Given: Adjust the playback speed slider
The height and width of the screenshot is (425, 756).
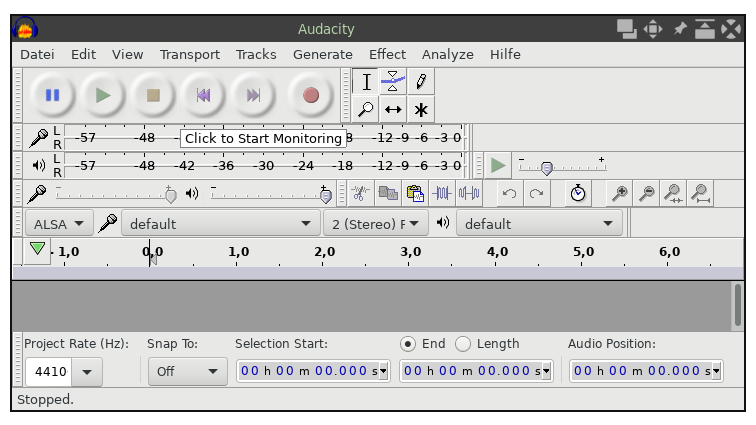Looking at the screenshot, I should 562,166.
